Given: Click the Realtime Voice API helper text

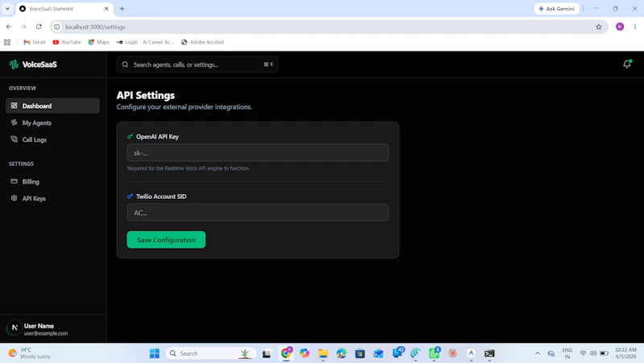Looking at the screenshot, I should pyautogui.click(x=188, y=168).
